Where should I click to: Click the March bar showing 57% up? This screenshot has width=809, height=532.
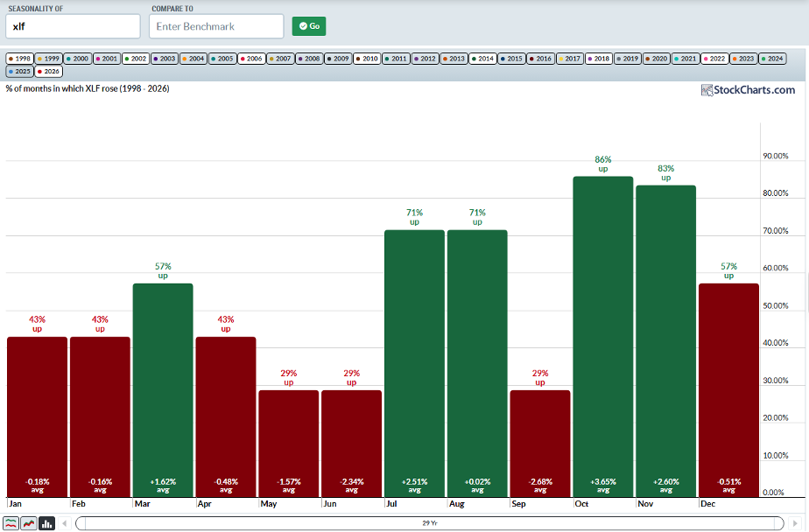click(163, 390)
